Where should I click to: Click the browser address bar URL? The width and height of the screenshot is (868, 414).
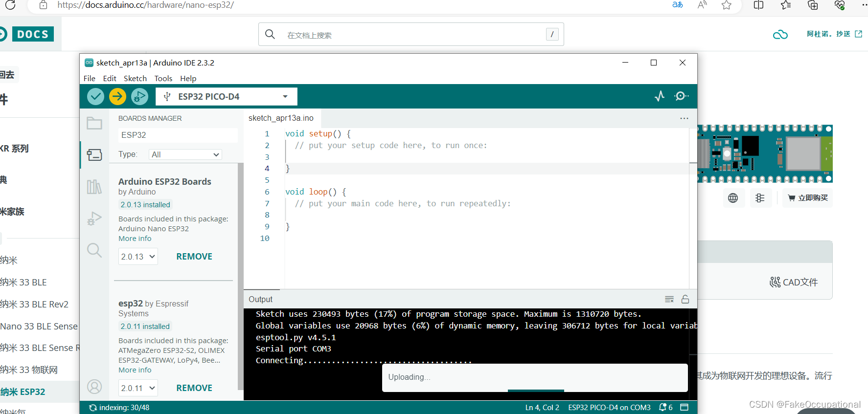(145, 5)
